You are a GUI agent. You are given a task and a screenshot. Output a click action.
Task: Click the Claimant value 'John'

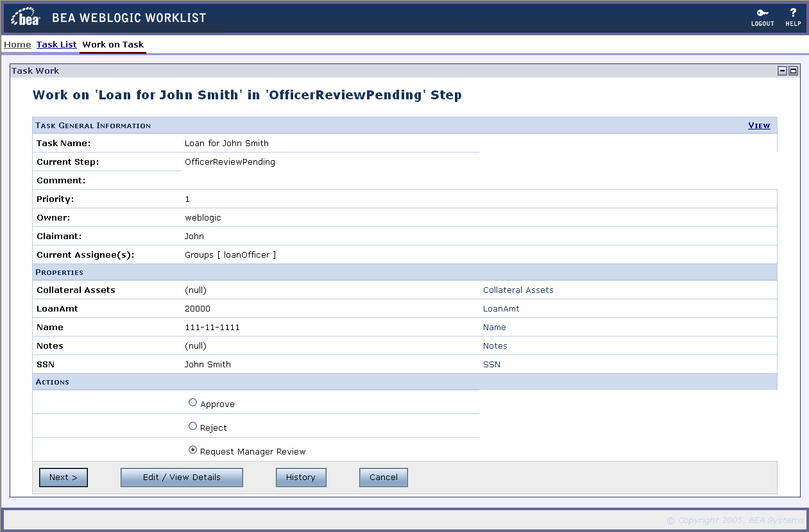pyautogui.click(x=194, y=236)
